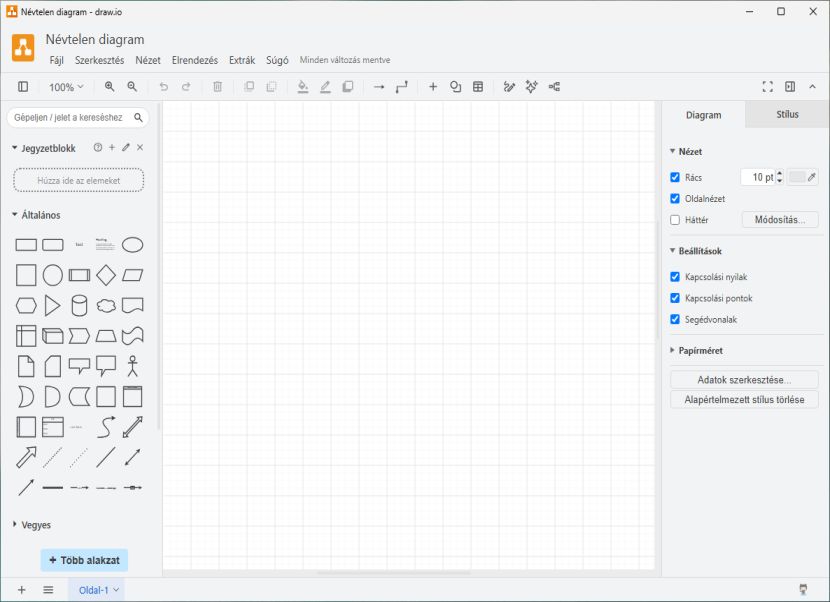830x602 pixels.
Task: Open the Súgó menu
Action: click(x=277, y=60)
